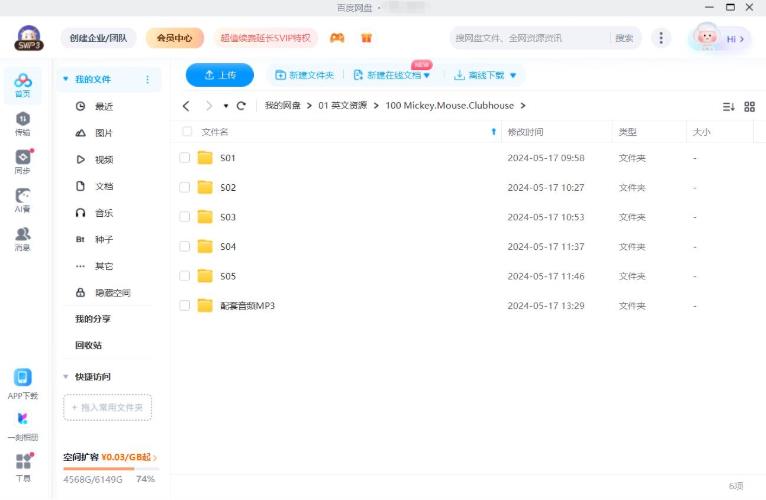Go back with the left arrow

[186, 106]
